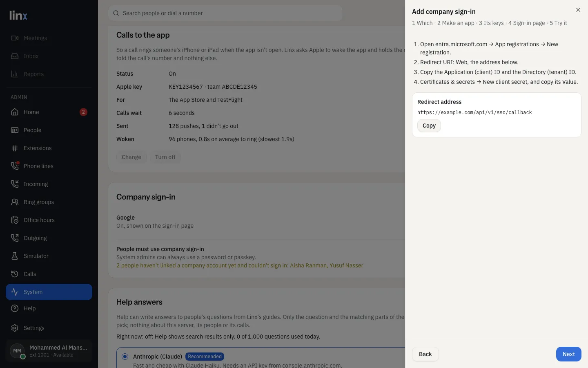Click the '6 seconds' Calls wait value

(x=182, y=113)
